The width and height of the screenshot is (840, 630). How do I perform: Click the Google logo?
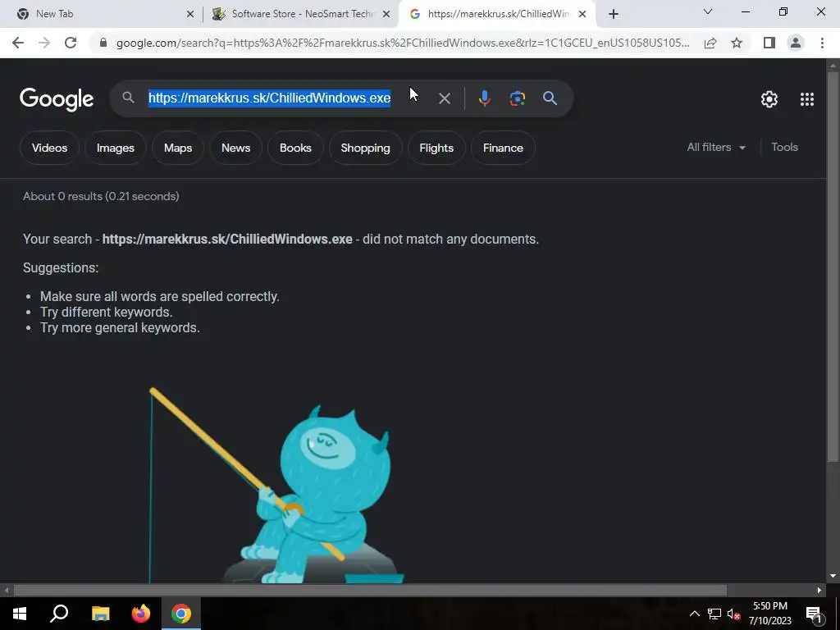57,99
